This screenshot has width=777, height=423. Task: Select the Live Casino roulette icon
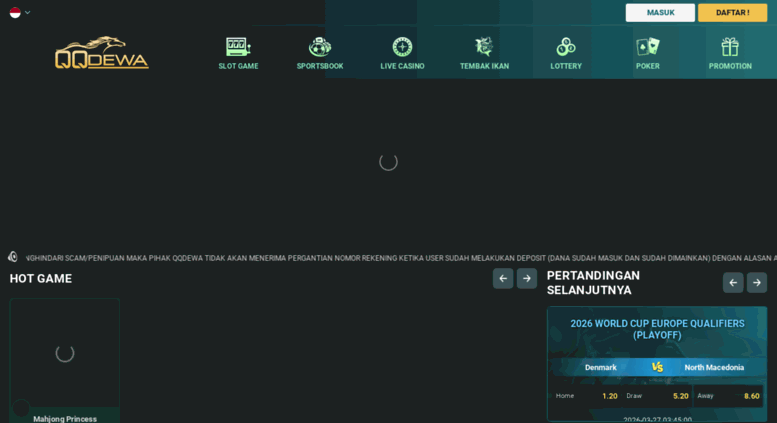(x=402, y=47)
